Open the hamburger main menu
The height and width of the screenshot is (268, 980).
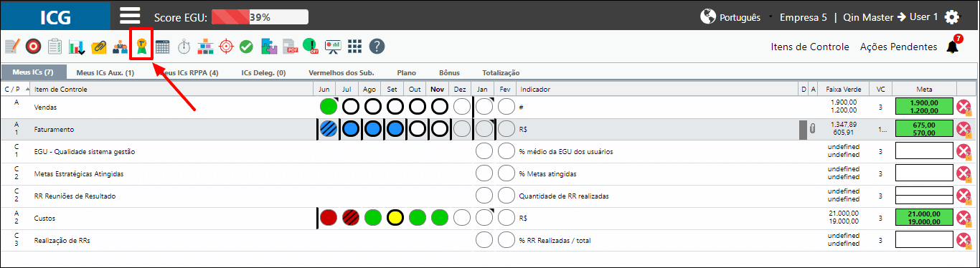[130, 16]
